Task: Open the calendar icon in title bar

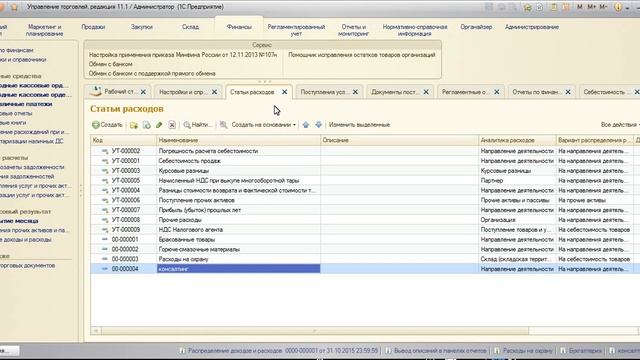Action: click(566, 7)
